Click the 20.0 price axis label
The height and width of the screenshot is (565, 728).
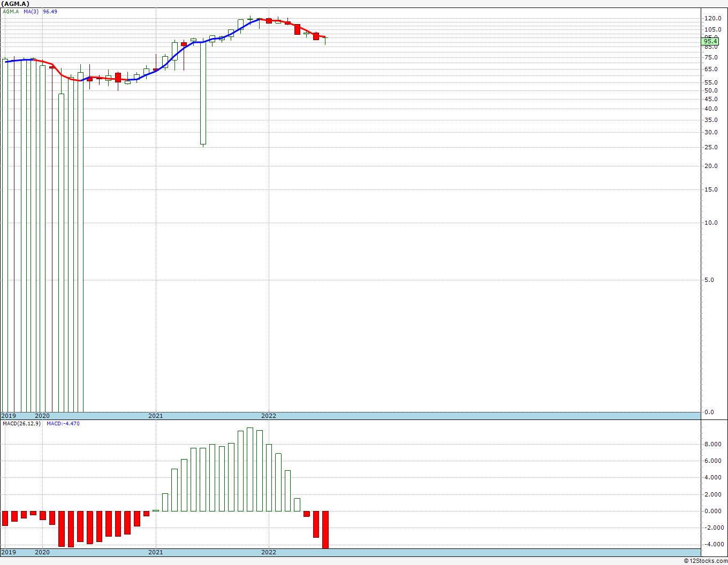[x=711, y=166]
